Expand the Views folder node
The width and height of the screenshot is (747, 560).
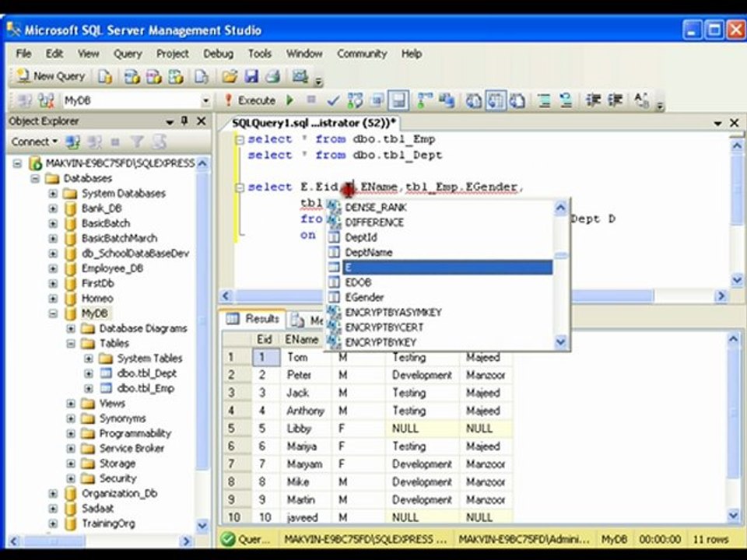71,404
